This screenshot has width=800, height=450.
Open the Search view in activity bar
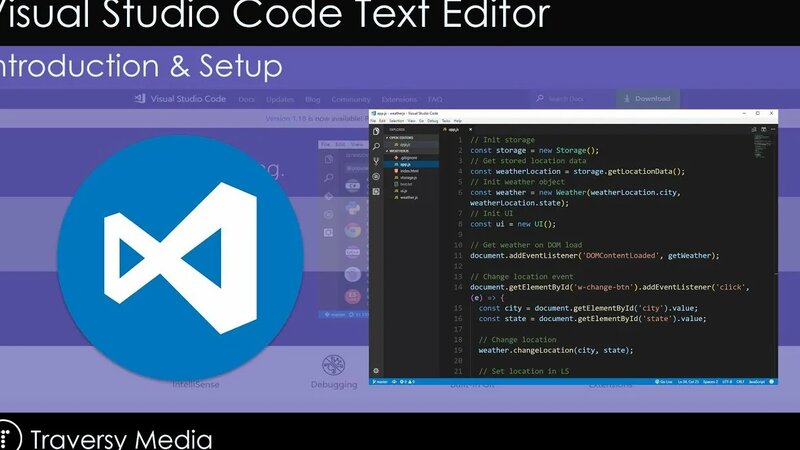[376, 146]
